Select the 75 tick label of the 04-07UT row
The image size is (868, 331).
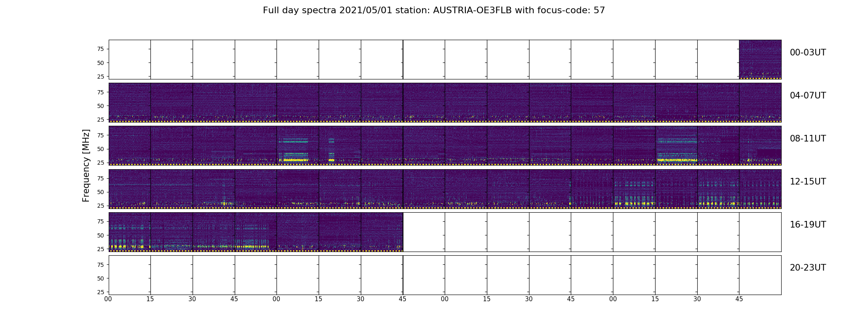point(100,92)
